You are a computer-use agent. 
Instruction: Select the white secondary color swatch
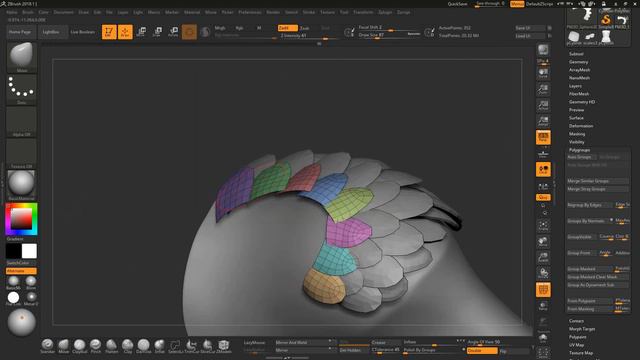[x=29, y=251]
